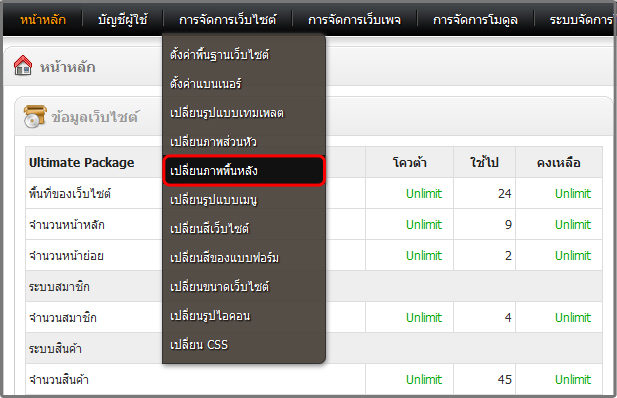Click quota Unlimit in พื้นที่ของเว็บไซต์ row
This screenshot has width=617, height=398.
[424, 194]
